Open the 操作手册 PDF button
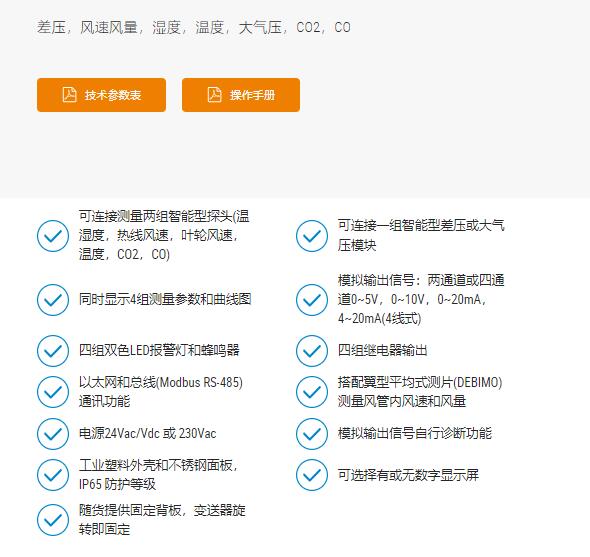 tap(241, 95)
